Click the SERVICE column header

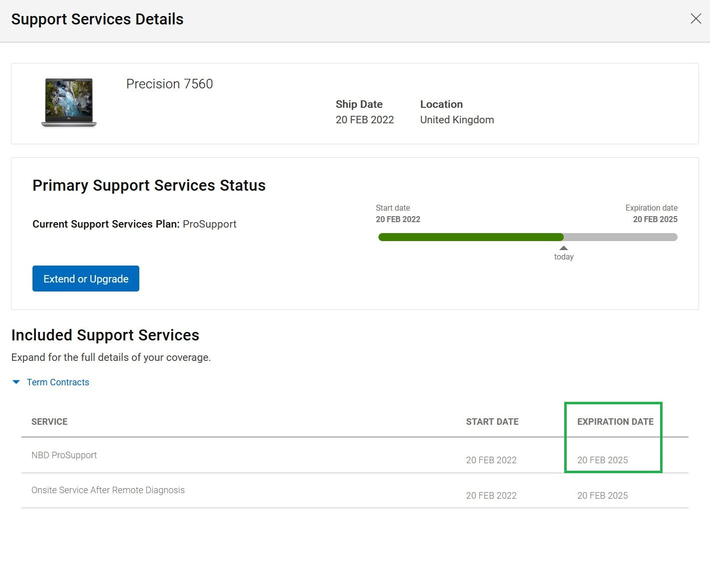[x=49, y=422]
